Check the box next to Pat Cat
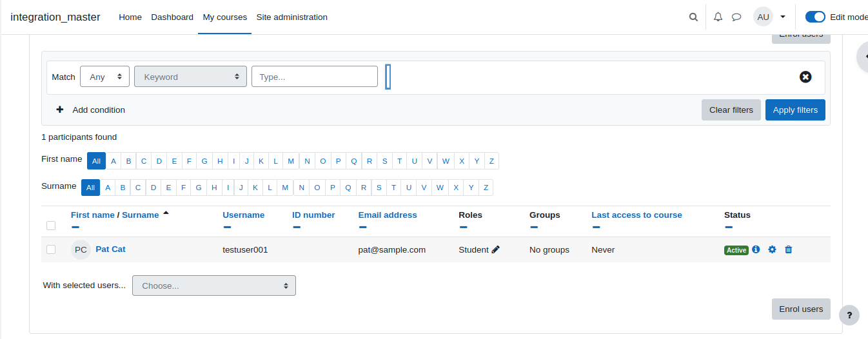 click(x=51, y=249)
